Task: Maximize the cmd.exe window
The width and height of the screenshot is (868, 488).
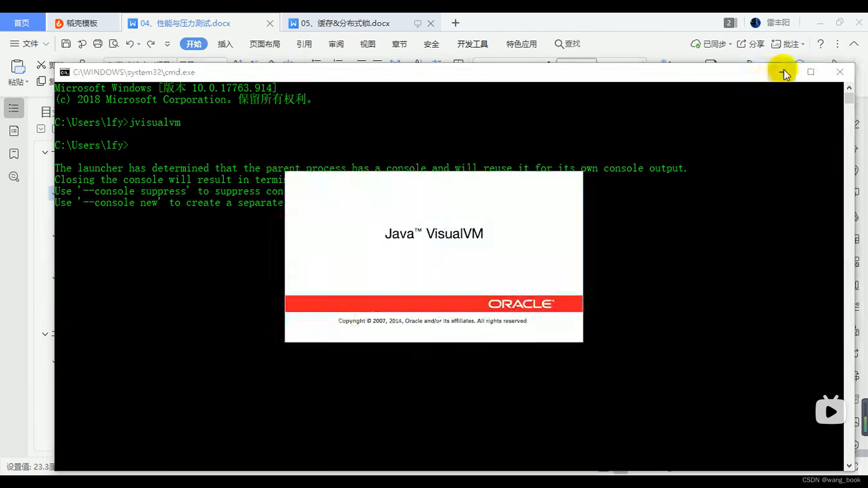Action: 811,72
